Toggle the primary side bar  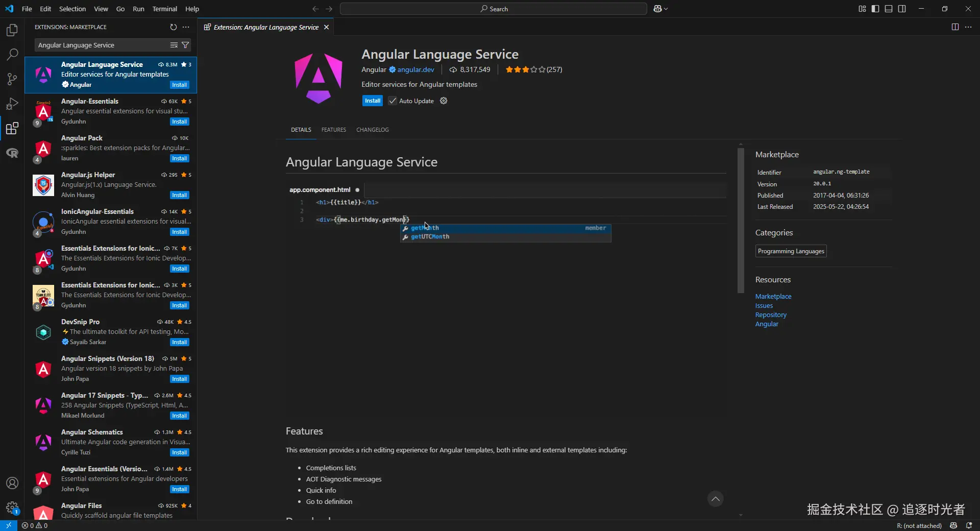coord(875,9)
